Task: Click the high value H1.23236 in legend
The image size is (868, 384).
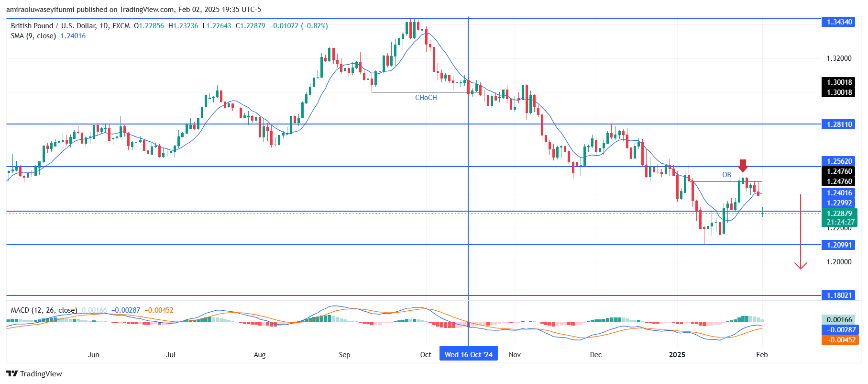Action: click(x=183, y=26)
